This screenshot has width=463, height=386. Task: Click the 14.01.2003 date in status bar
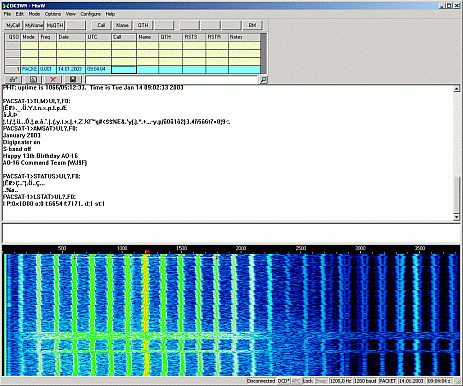pyautogui.click(x=412, y=381)
